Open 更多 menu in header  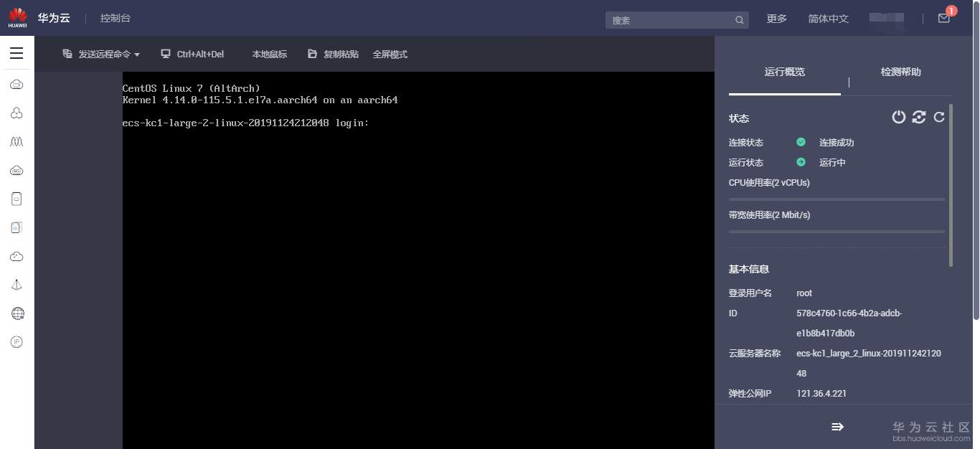tap(777, 19)
